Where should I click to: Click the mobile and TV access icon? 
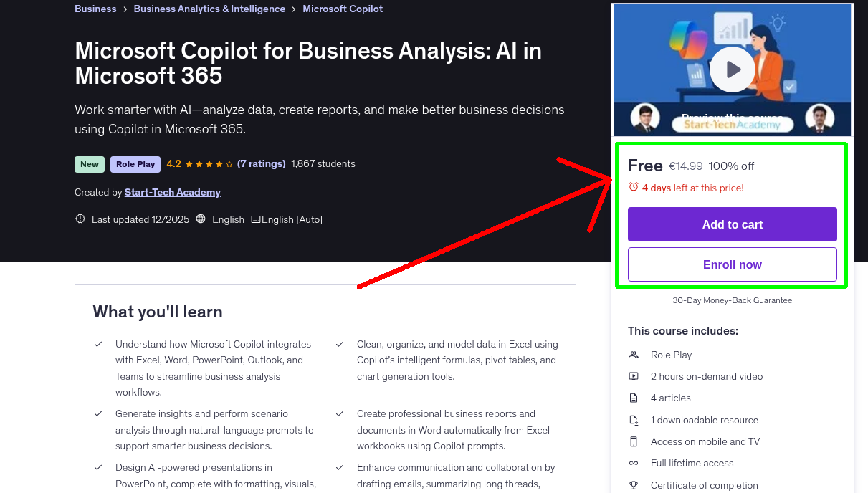pyautogui.click(x=633, y=441)
